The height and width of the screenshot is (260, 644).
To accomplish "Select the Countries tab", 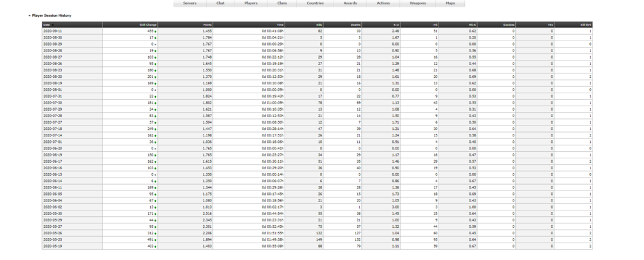I will [315, 3].
